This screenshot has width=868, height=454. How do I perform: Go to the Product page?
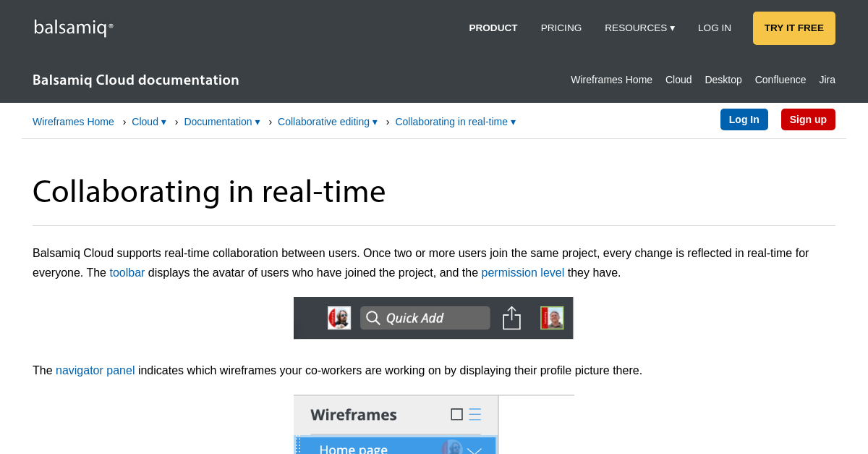click(493, 28)
